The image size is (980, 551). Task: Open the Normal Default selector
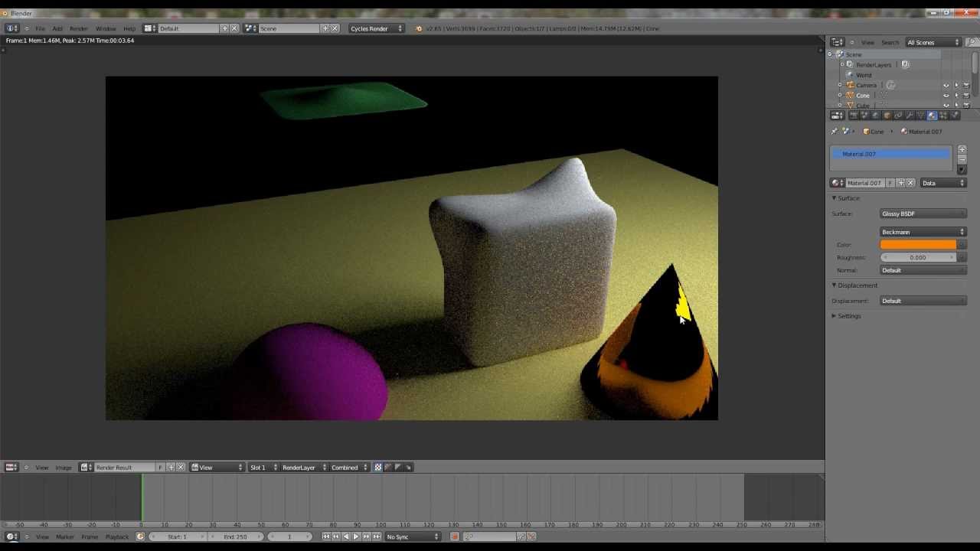[923, 270]
